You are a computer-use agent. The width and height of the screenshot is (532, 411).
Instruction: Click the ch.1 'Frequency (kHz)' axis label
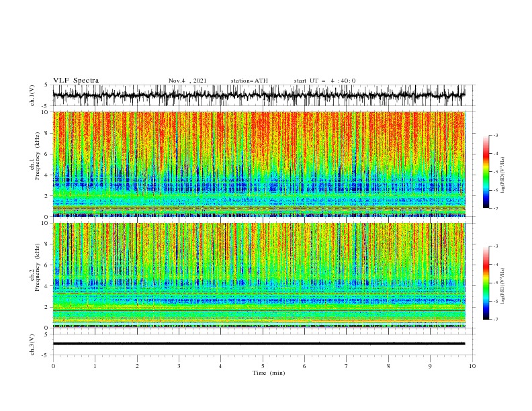(38, 156)
